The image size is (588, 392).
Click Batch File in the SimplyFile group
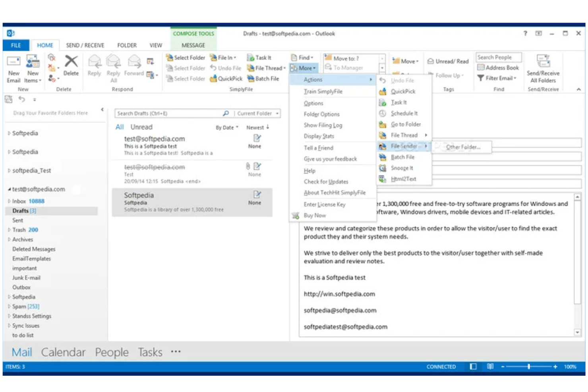(x=264, y=79)
